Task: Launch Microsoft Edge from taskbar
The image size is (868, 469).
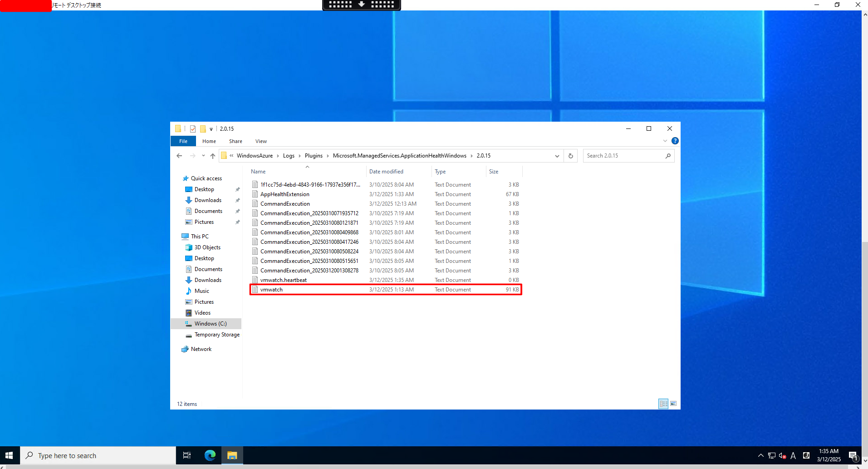Action: (210, 455)
